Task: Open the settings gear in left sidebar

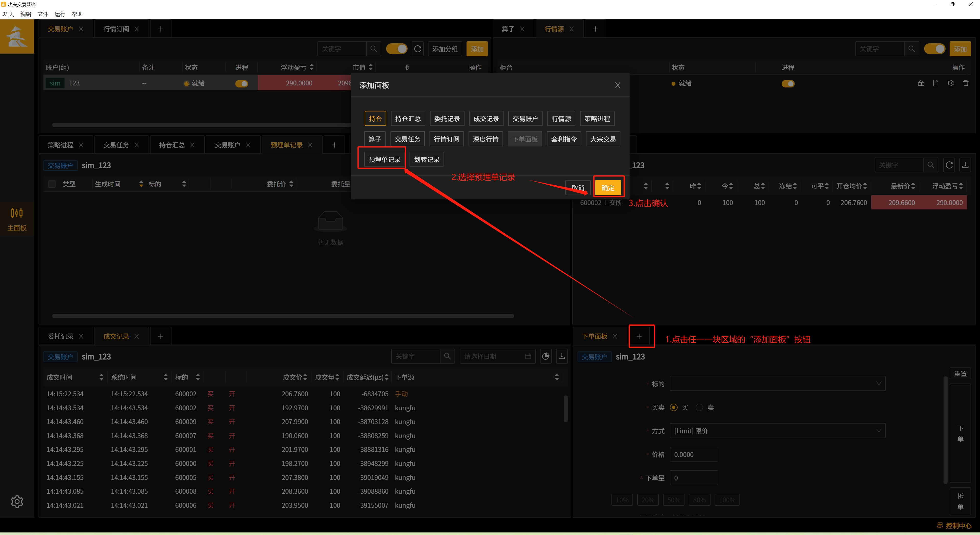Action: [x=17, y=502]
